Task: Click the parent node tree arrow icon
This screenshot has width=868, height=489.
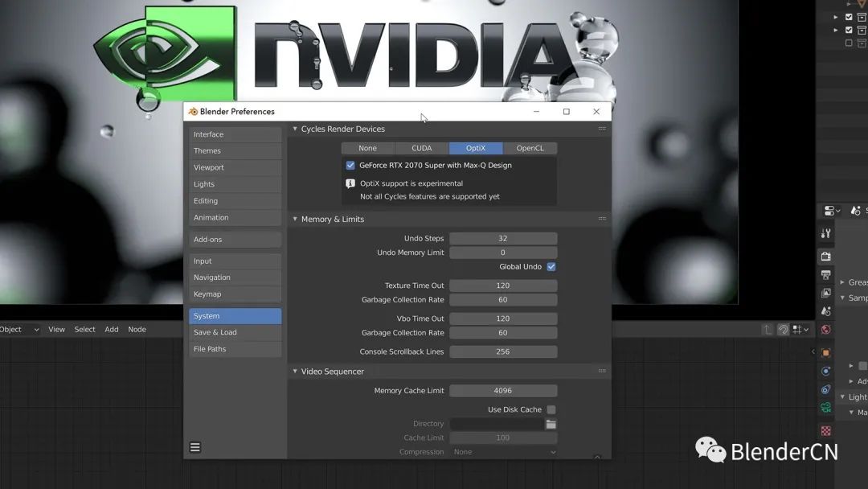Action: point(768,330)
